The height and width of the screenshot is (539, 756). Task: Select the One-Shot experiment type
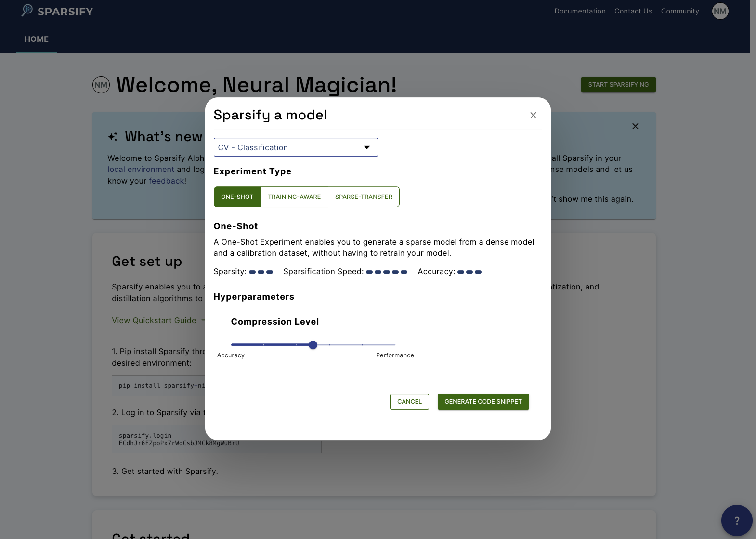(237, 197)
